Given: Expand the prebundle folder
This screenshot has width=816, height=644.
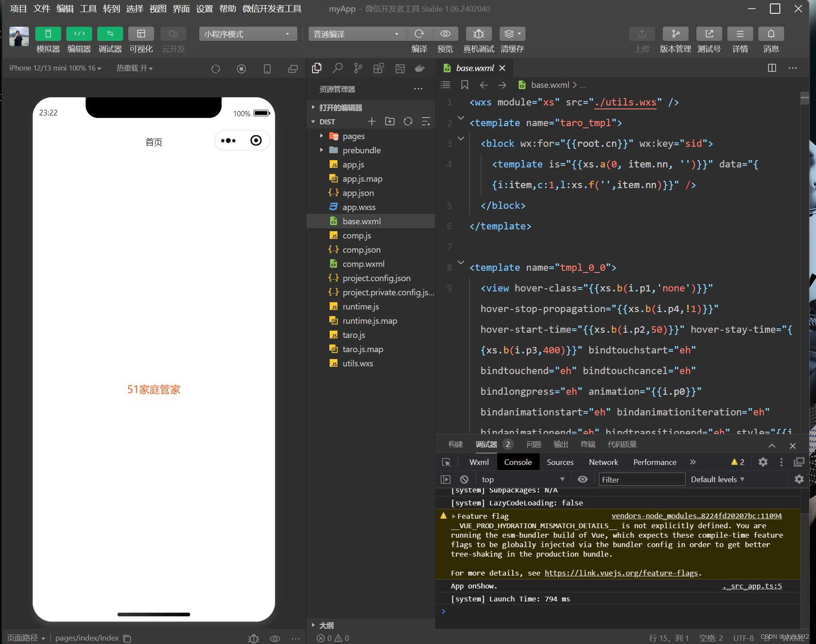Looking at the screenshot, I should [321, 150].
